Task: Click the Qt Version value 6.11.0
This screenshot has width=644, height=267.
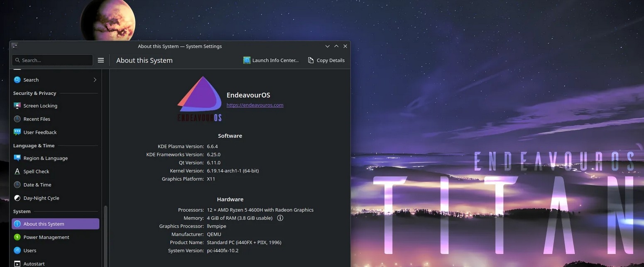Action: [x=213, y=163]
